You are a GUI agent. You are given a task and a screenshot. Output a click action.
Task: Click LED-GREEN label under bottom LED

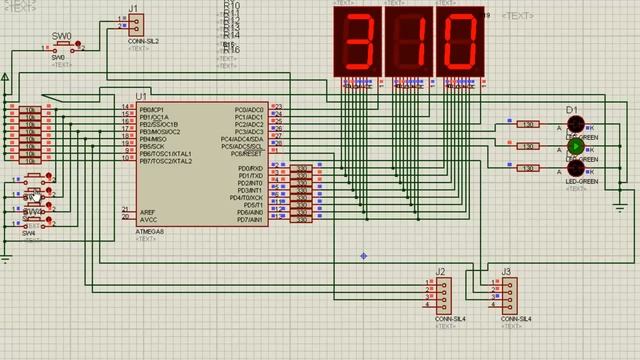(x=582, y=181)
